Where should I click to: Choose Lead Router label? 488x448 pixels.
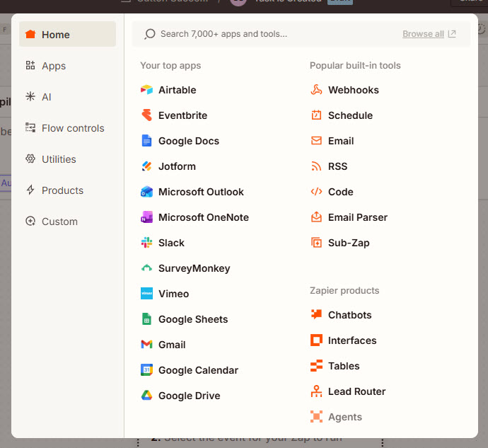coord(356,391)
